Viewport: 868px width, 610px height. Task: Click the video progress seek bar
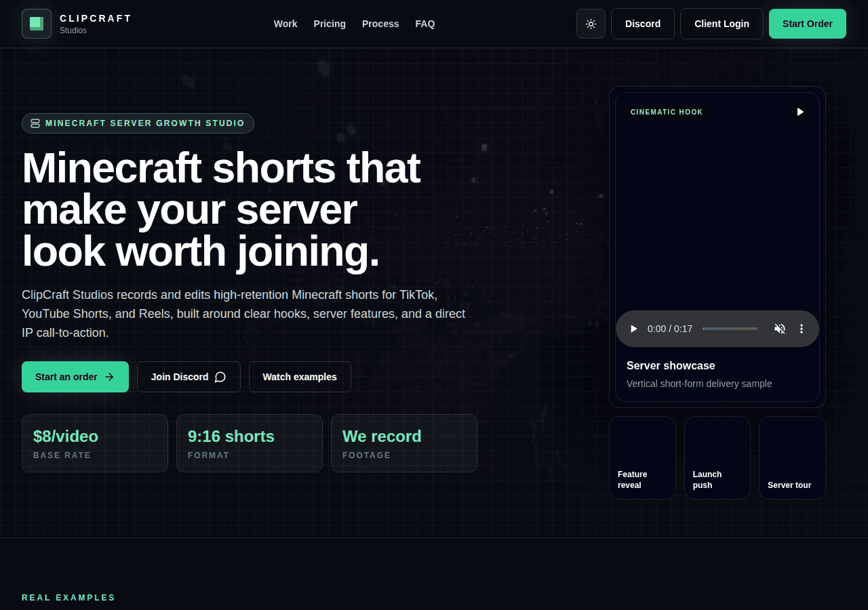point(730,329)
